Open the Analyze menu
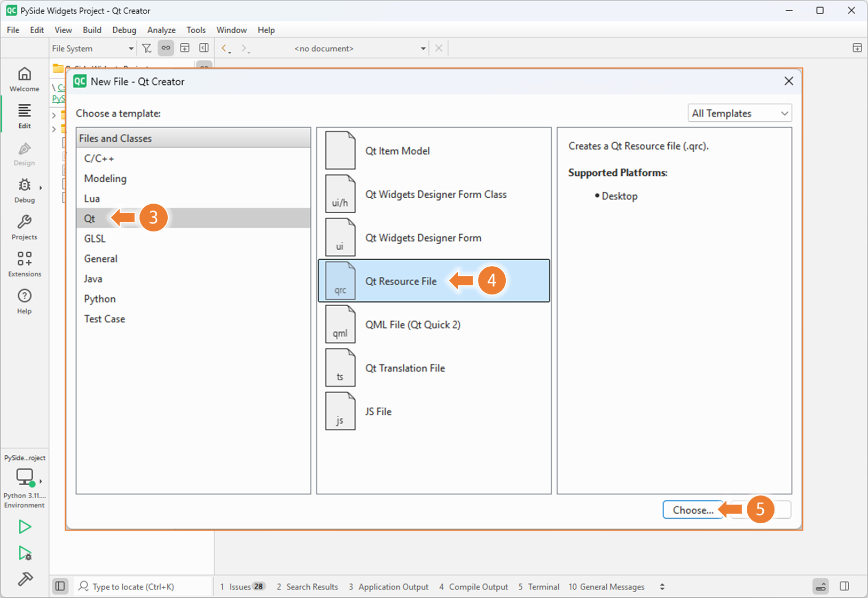 (161, 30)
